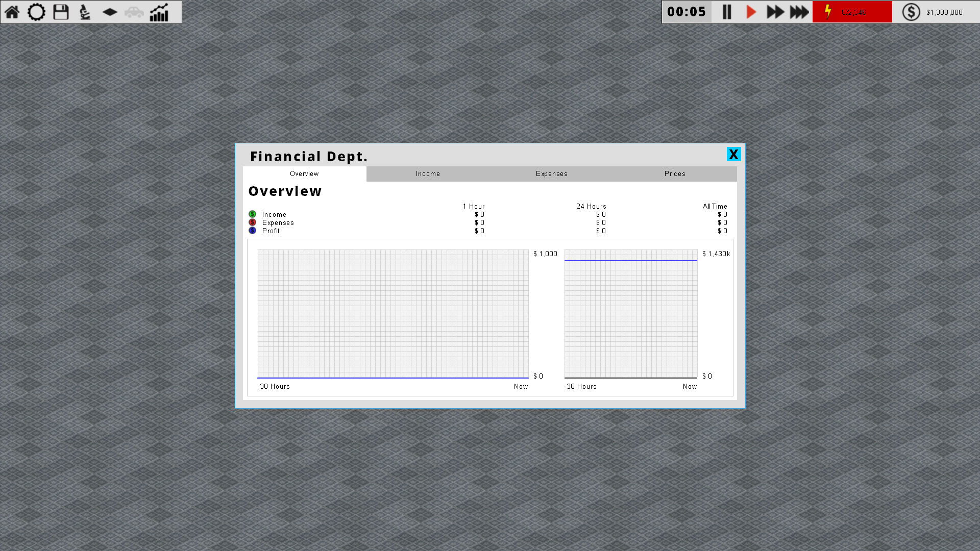980x551 pixels.
Task: Click the floor tile diamond icon
Action: (x=110, y=12)
